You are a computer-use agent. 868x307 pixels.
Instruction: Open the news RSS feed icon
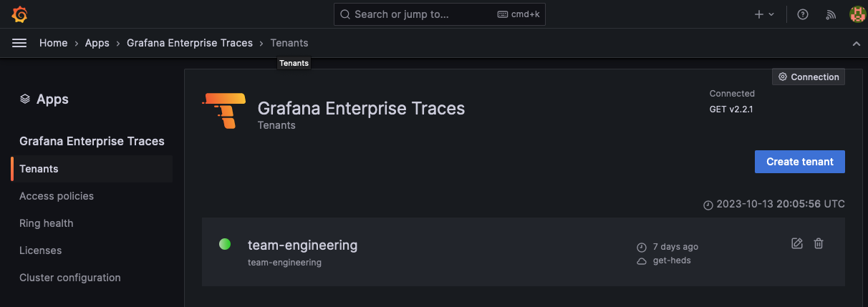pos(831,14)
